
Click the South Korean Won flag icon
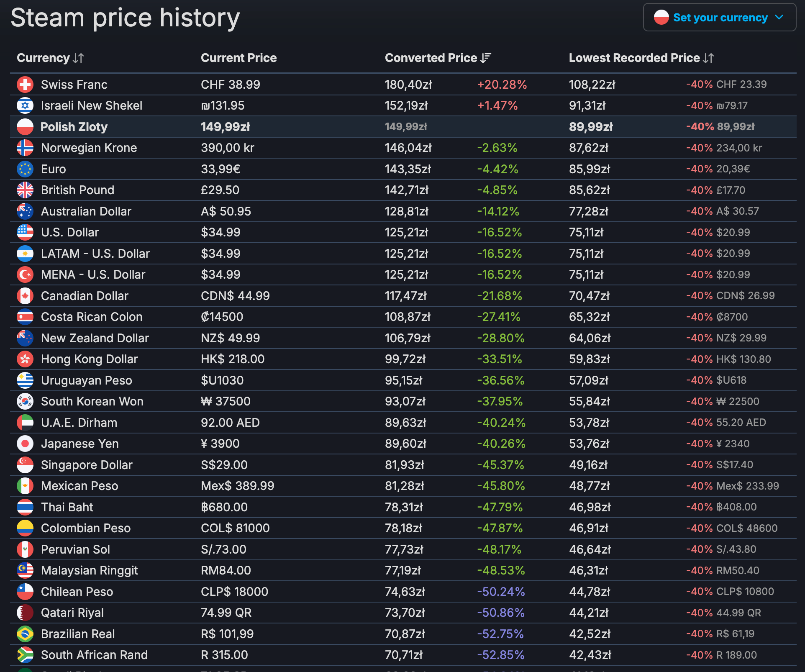(x=25, y=401)
